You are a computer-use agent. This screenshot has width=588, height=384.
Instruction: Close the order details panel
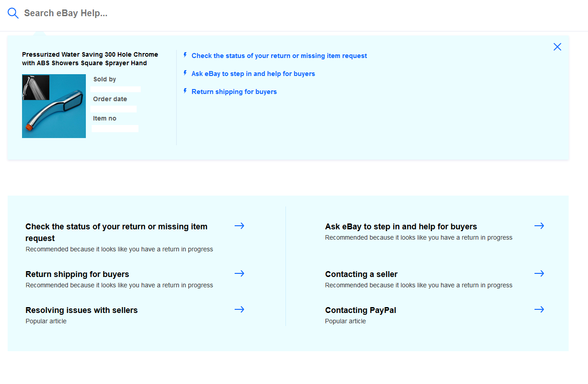[x=557, y=47]
